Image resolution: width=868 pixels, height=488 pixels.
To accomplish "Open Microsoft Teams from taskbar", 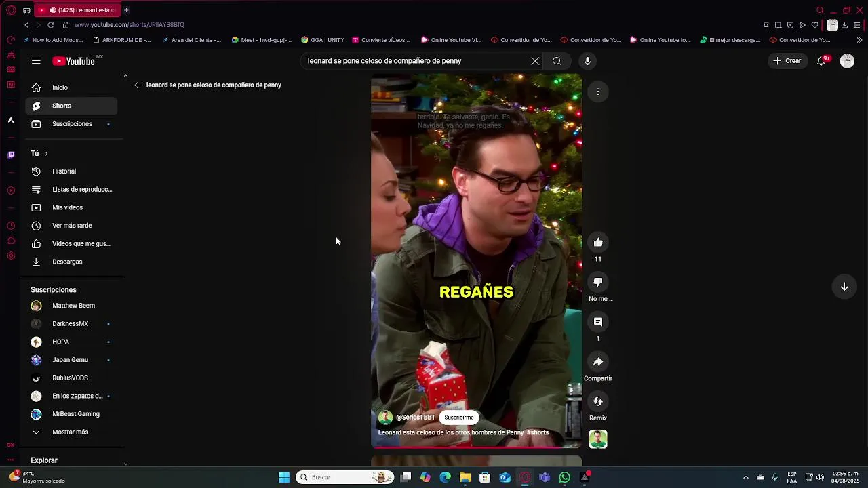I will pyautogui.click(x=545, y=477).
